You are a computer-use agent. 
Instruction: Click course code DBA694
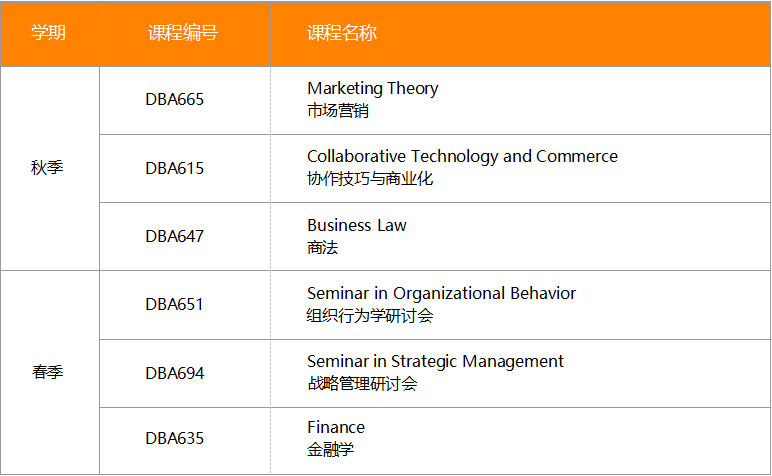174,373
